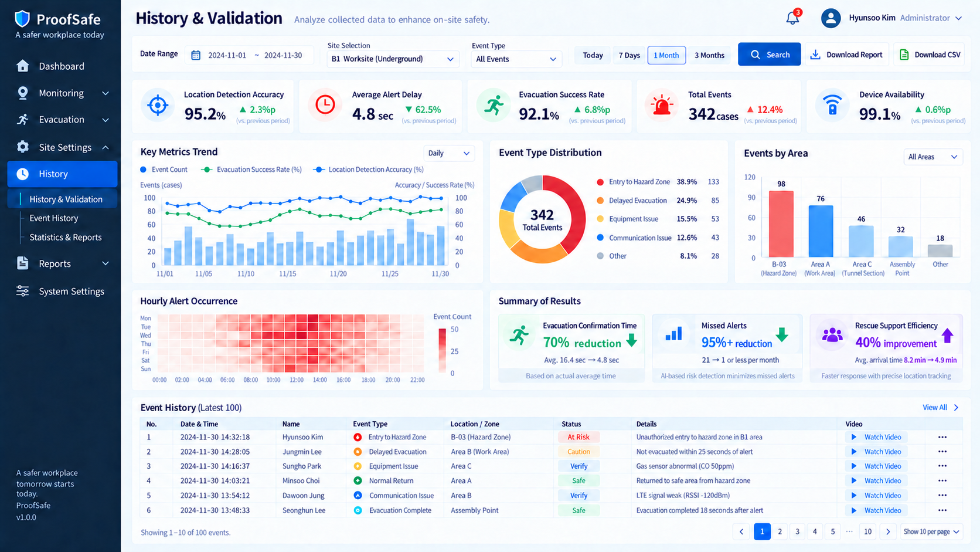Click the System Settings sliders icon
Image resolution: width=980 pixels, height=552 pixels.
(23, 291)
